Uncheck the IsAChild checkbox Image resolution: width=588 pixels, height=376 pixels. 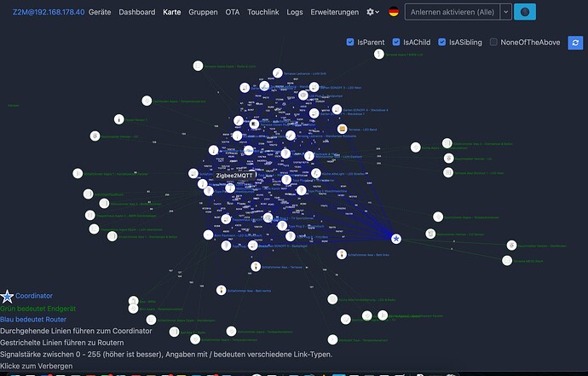tap(396, 42)
